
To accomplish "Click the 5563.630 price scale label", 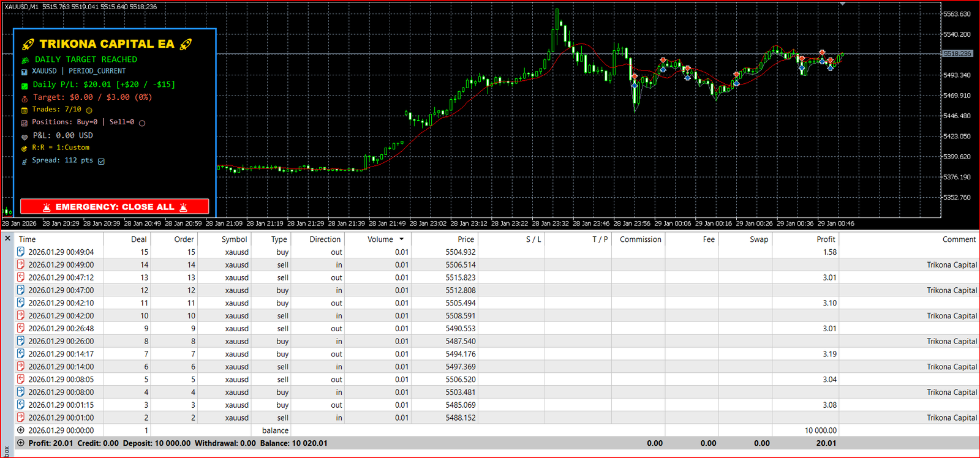I will pyautogui.click(x=957, y=14).
